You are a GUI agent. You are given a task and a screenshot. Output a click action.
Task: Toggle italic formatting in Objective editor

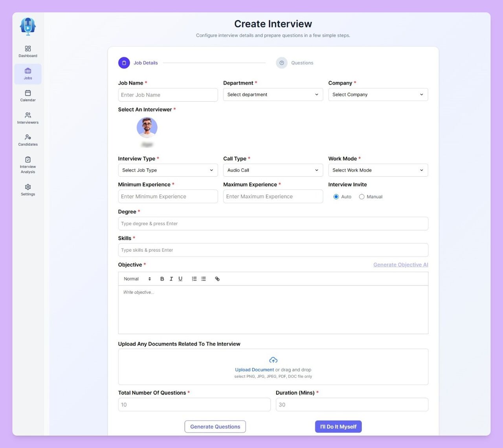[171, 279]
